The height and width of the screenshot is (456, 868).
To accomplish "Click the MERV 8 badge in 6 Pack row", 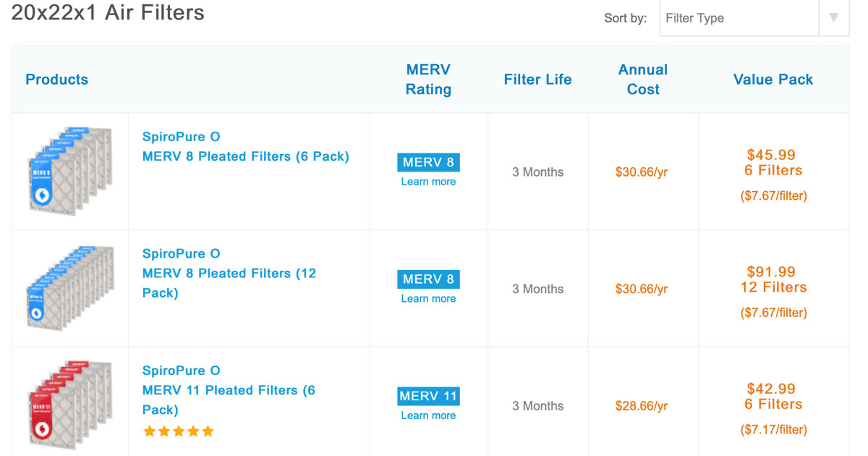I will pos(428,162).
